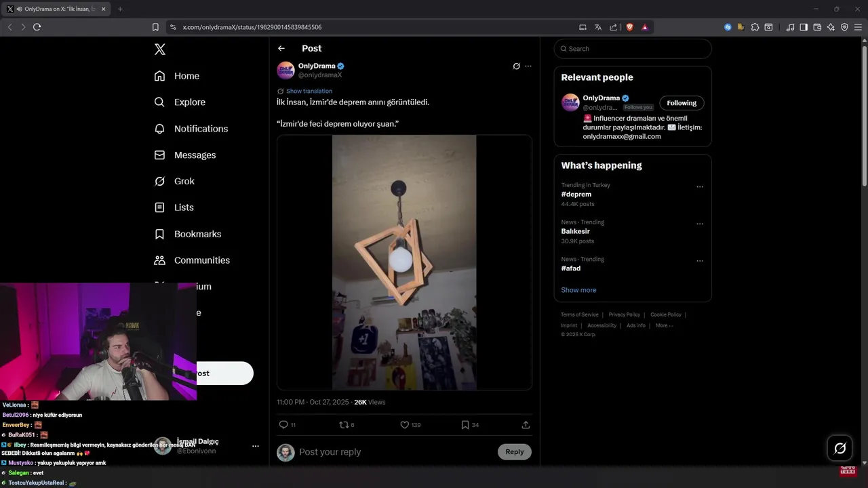The height and width of the screenshot is (488, 868).
Task: Click the site settings icon in address bar
Action: (x=173, y=27)
